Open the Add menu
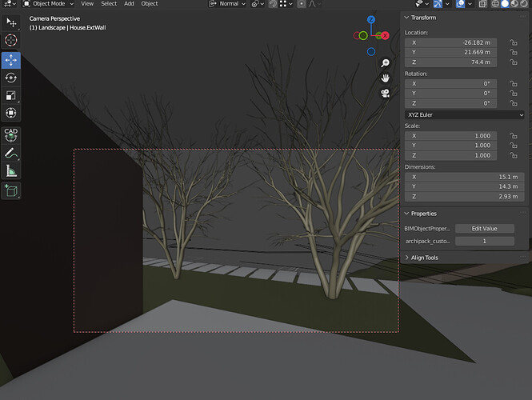532x400 pixels. tap(129, 4)
